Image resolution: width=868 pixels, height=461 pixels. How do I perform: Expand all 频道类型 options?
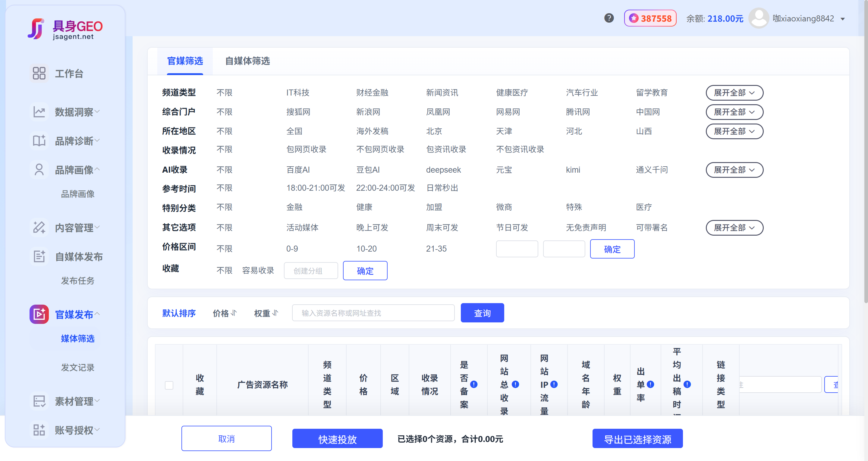tap(734, 93)
